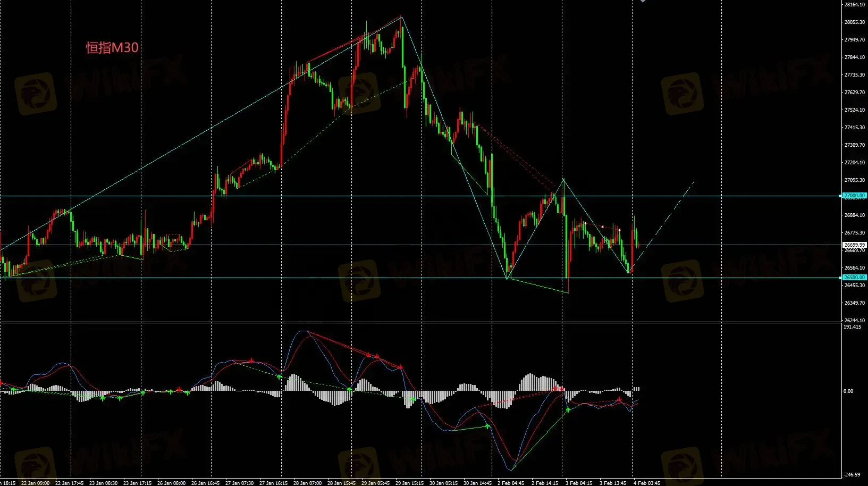Click the 26 Jan 16:45 time label

click(x=206, y=483)
